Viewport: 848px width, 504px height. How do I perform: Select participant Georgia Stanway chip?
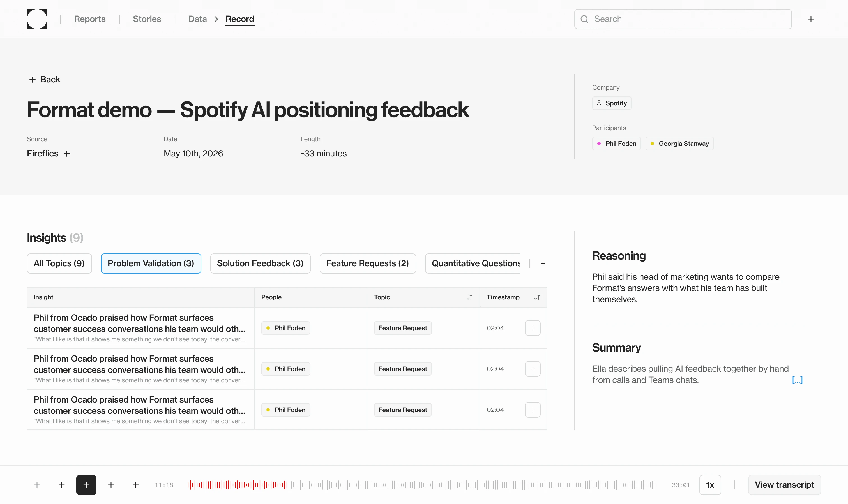679,144
